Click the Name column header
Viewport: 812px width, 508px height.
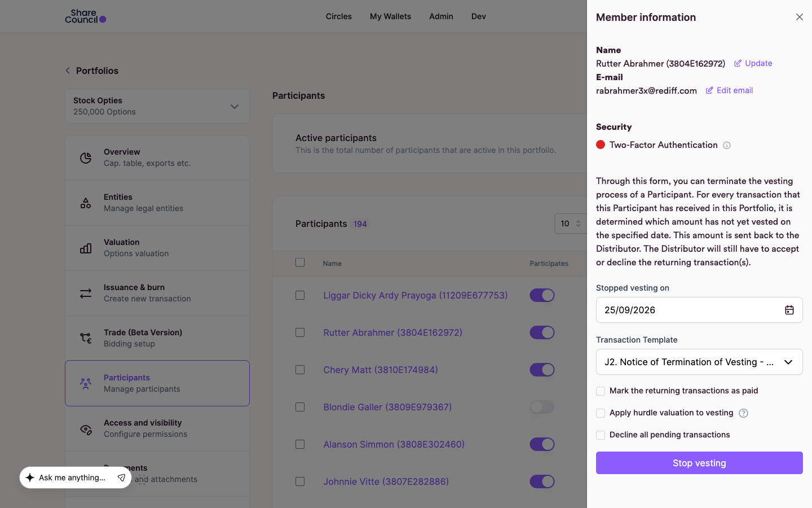click(x=332, y=264)
